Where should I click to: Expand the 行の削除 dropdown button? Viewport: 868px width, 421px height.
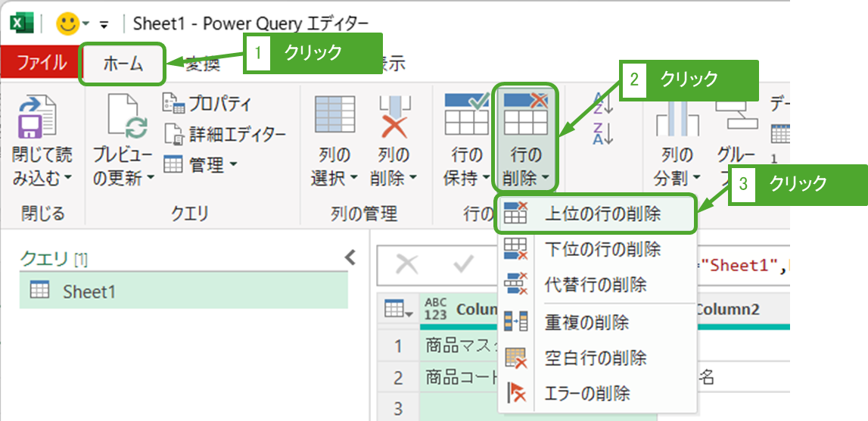(526, 179)
